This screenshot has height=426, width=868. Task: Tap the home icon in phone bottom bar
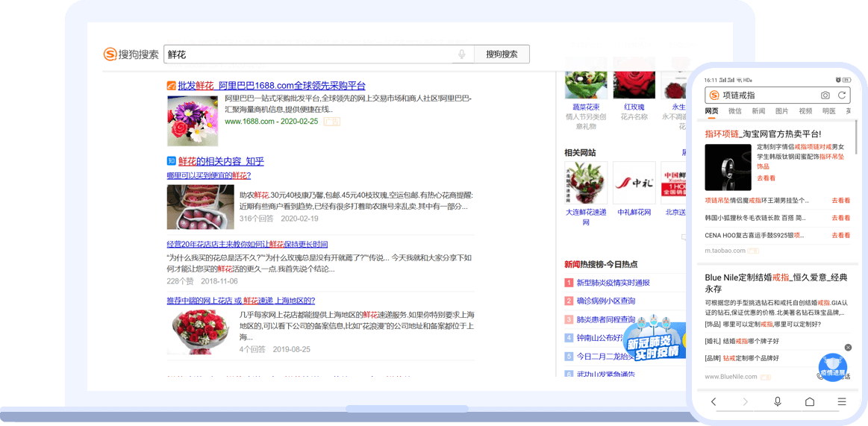pos(809,401)
